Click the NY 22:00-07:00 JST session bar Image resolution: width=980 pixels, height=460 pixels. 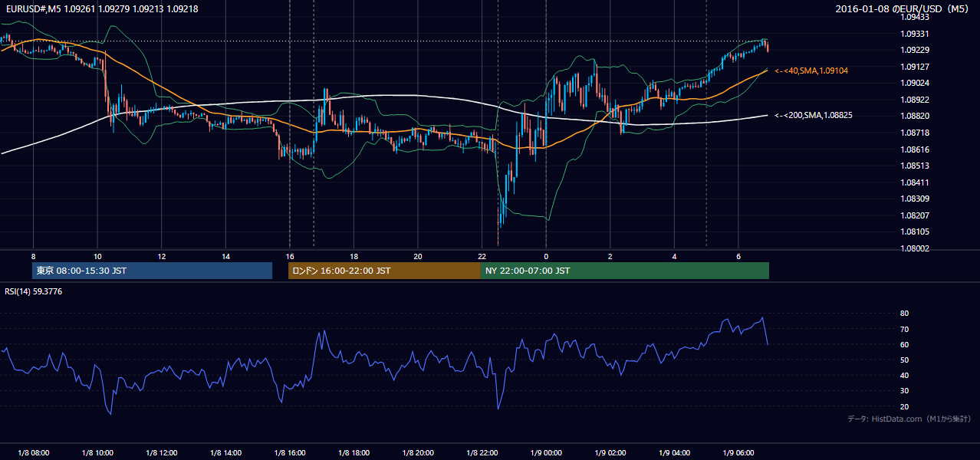point(625,271)
